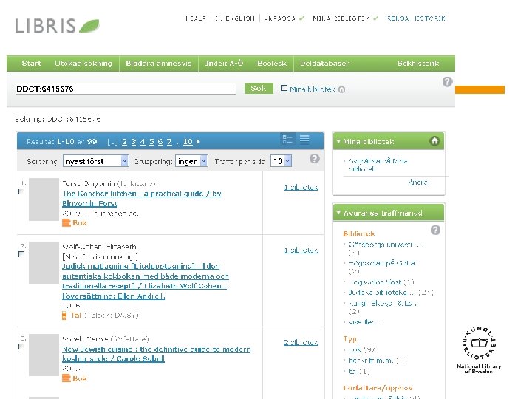Open the Start tab
Image resolution: width=532 pixels, height=399 pixels.
point(31,64)
